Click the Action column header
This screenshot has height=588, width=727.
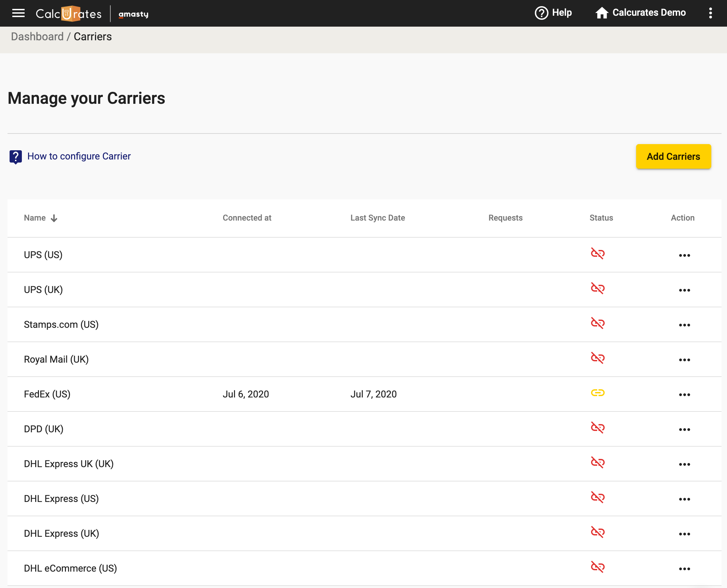(683, 218)
